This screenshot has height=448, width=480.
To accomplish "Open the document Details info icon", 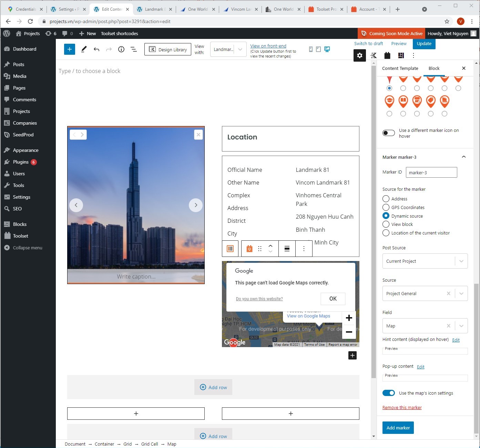I will 121,49.
